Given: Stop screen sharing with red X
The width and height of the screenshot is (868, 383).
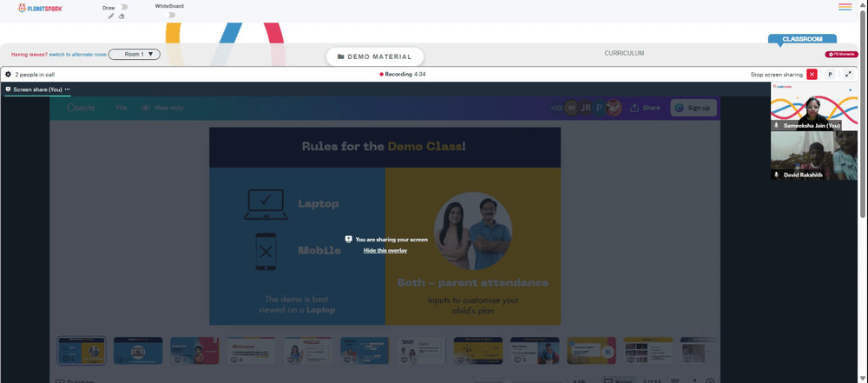Looking at the screenshot, I should [x=812, y=75].
